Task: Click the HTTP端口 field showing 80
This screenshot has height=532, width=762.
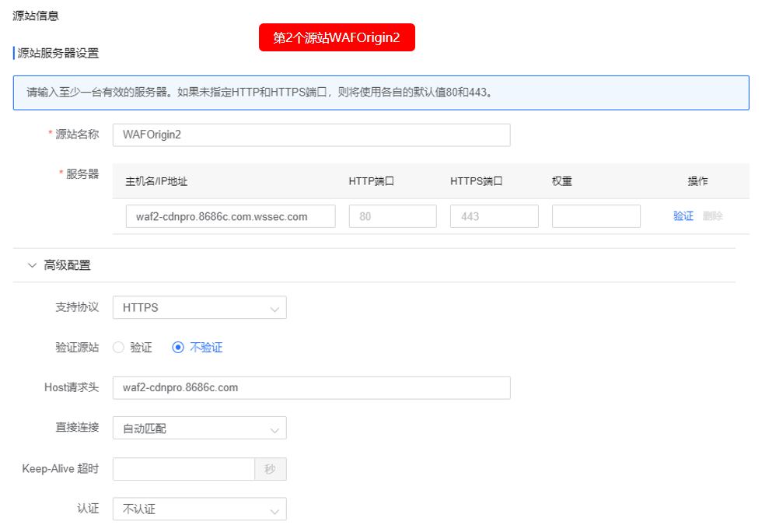Action: tap(393, 216)
